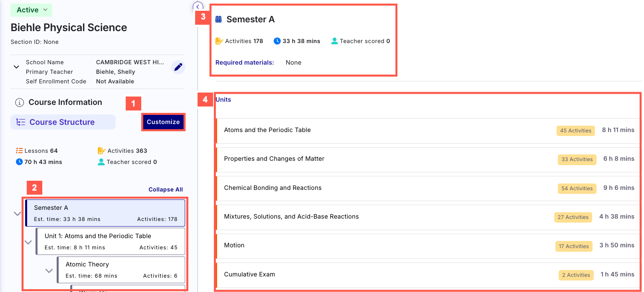Click the blue clock icon beside 33 h 38 mins
Viewport: 644px width, 292px height.
click(277, 41)
